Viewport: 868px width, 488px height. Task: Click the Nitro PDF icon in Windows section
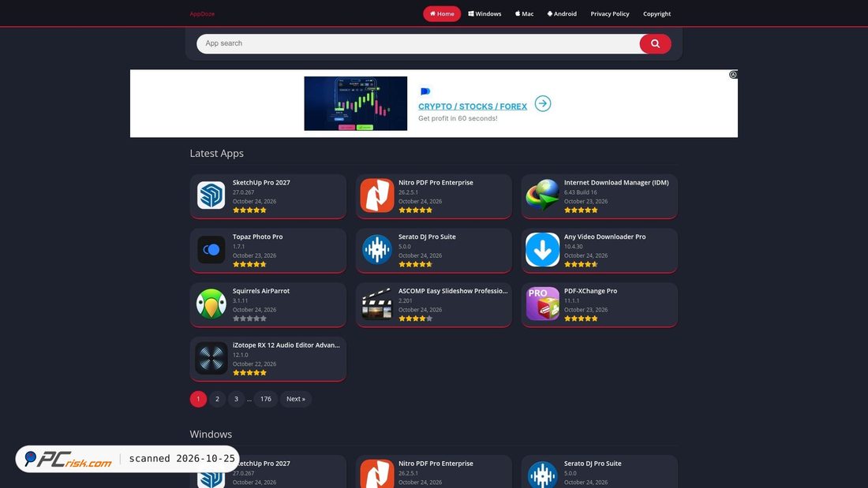pos(377,474)
